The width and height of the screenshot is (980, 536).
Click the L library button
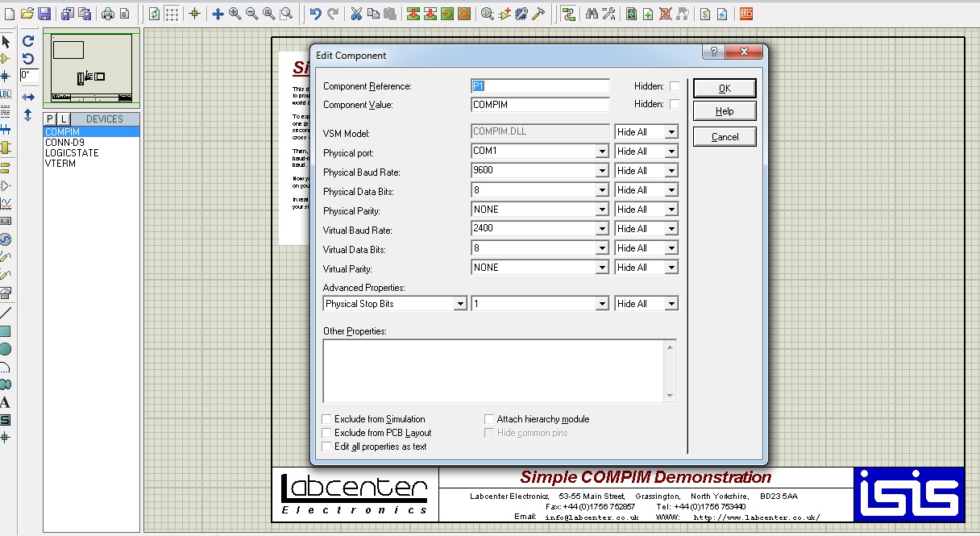64,119
